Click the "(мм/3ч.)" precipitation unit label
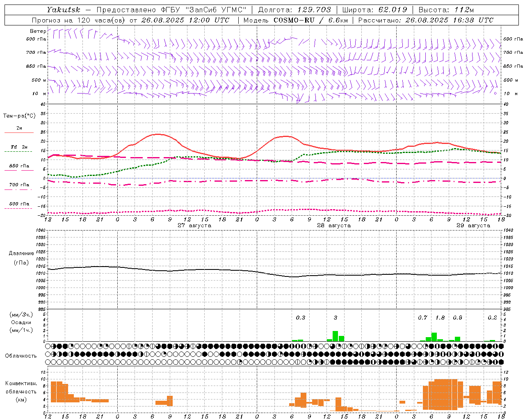525x420 pixels. [21, 315]
